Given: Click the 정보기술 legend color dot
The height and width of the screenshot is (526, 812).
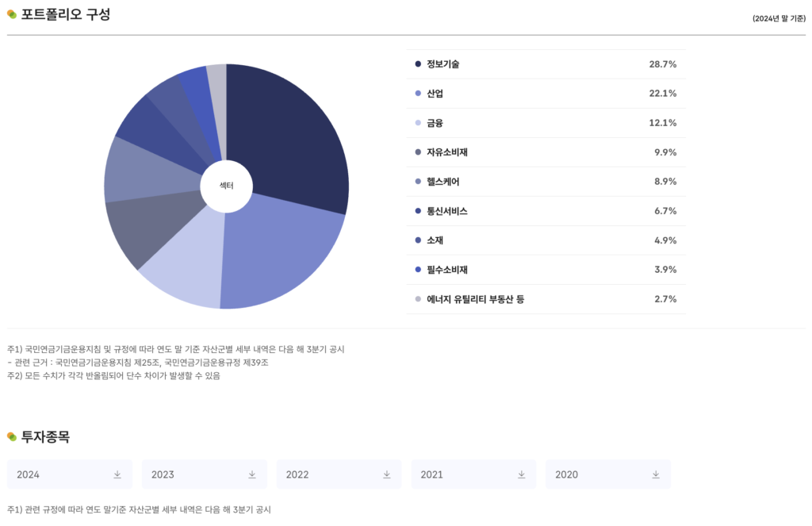Looking at the screenshot, I should (418, 64).
